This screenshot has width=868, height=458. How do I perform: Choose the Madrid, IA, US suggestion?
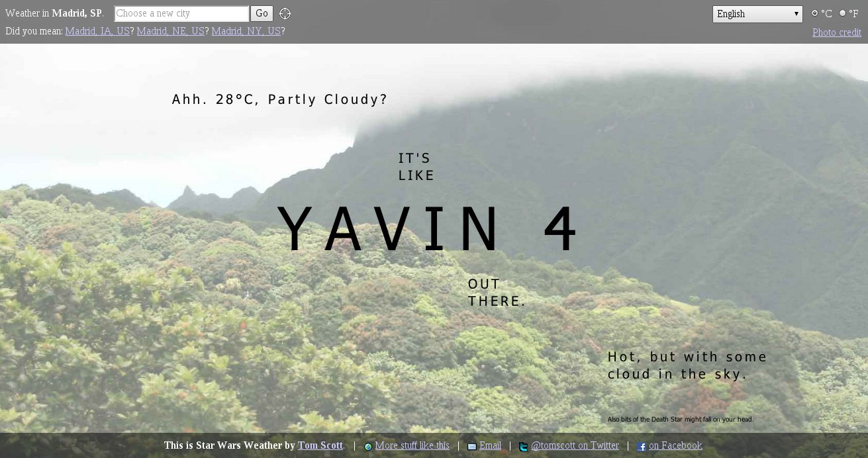(x=97, y=31)
